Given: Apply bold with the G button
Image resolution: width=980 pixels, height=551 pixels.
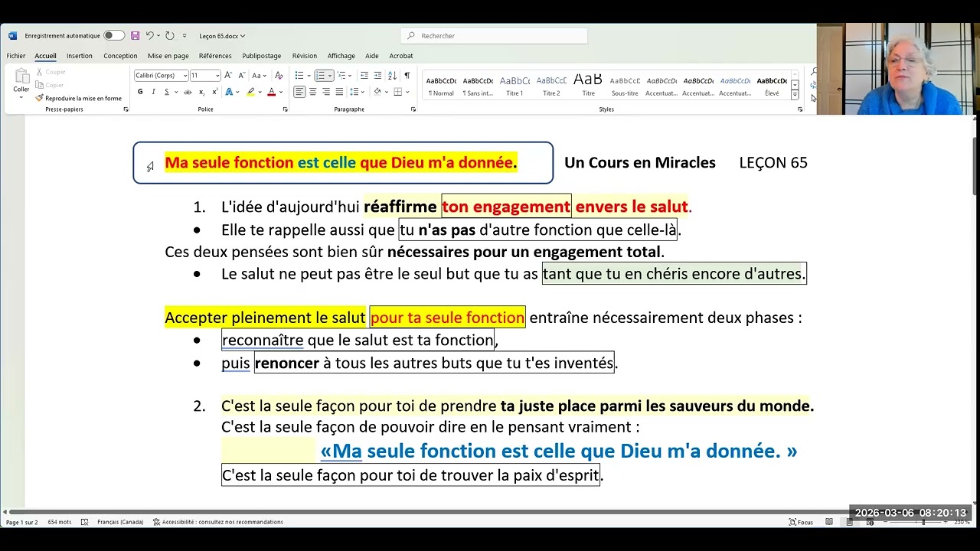Looking at the screenshot, I should tap(140, 92).
